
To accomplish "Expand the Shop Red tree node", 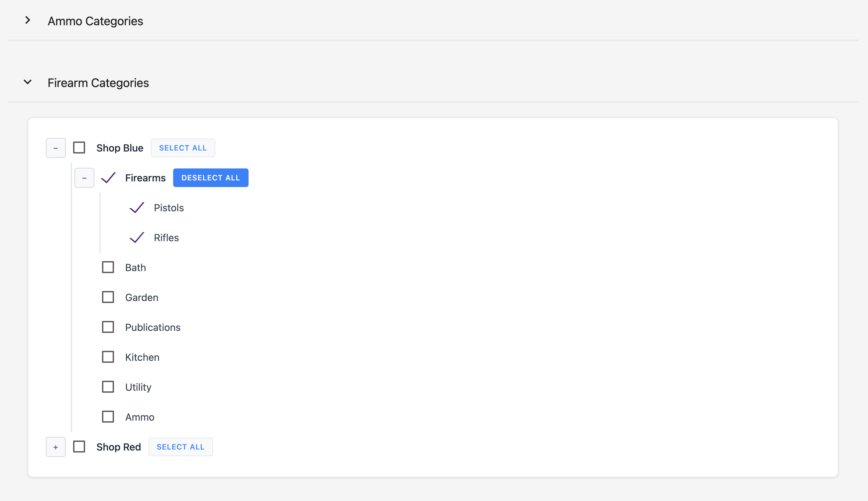I will pyautogui.click(x=56, y=447).
